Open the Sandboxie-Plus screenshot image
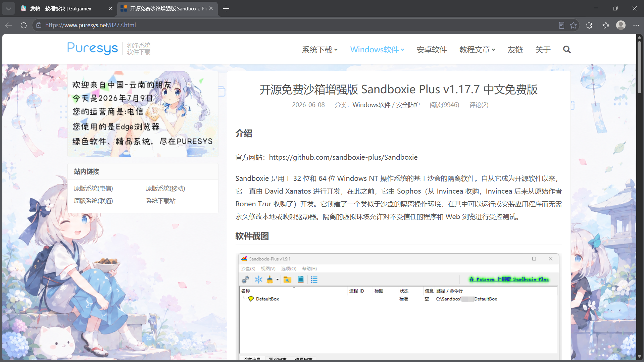 (x=398, y=307)
